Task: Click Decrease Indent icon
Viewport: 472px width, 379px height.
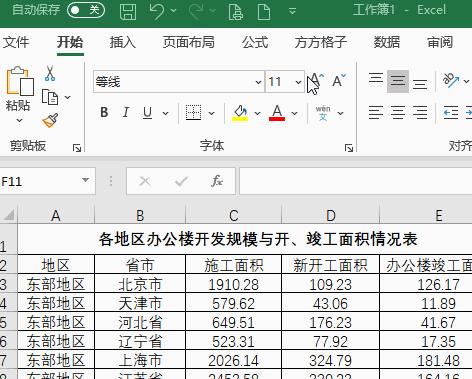Action: [451, 113]
